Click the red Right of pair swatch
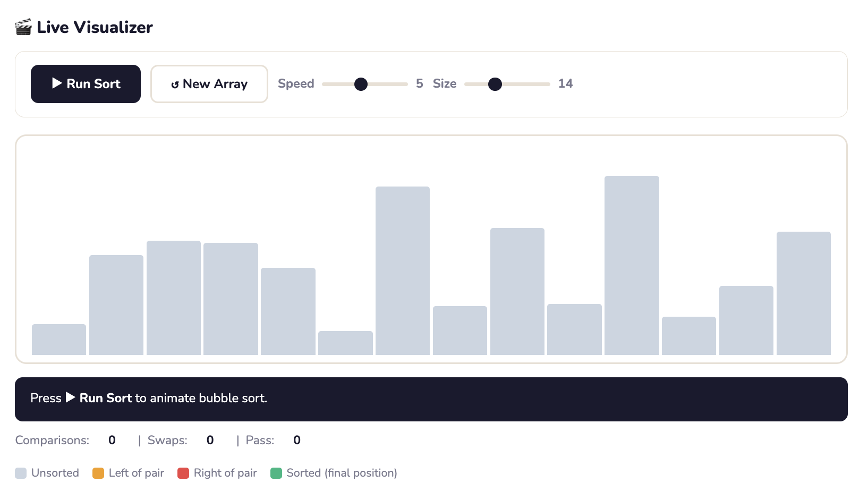 (x=183, y=473)
